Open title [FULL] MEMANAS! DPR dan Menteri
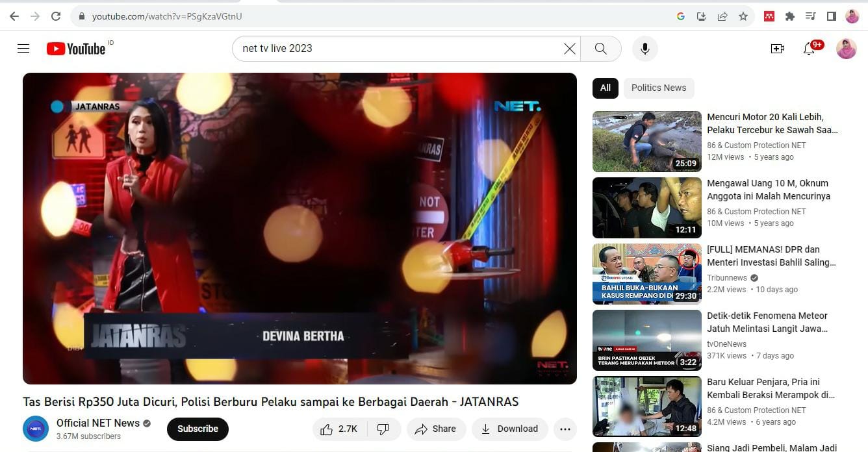 pos(771,256)
